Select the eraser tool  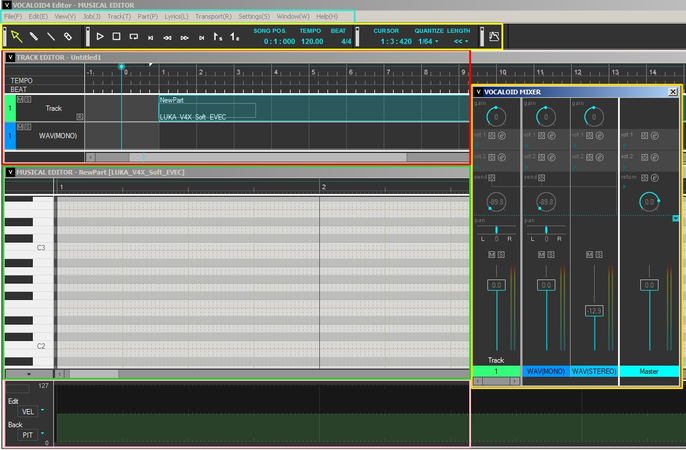point(68,36)
